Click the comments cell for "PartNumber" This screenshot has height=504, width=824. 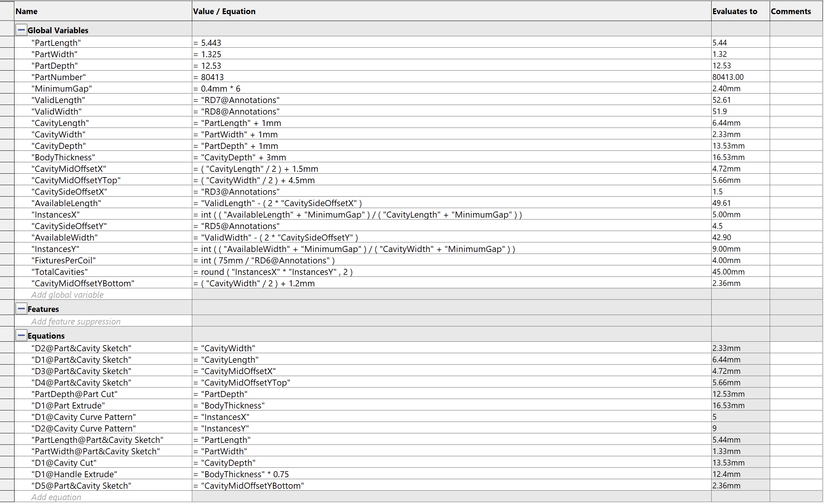pos(795,77)
